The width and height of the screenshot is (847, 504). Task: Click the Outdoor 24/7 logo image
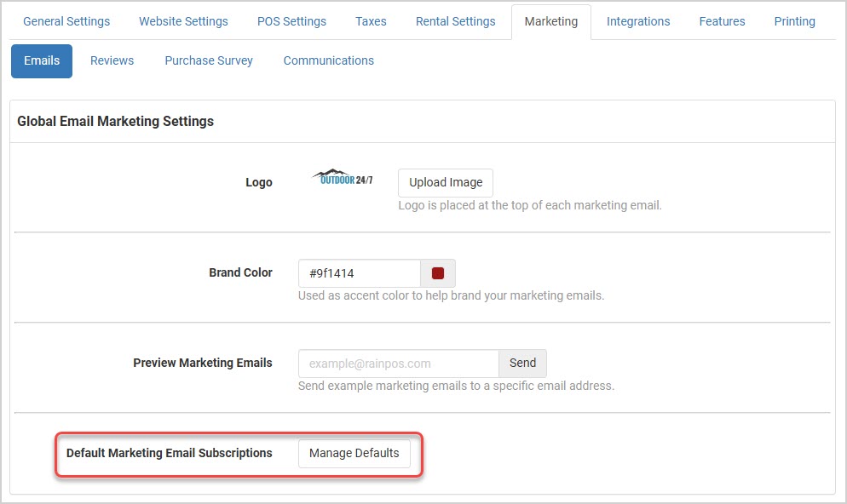coord(343,177)
